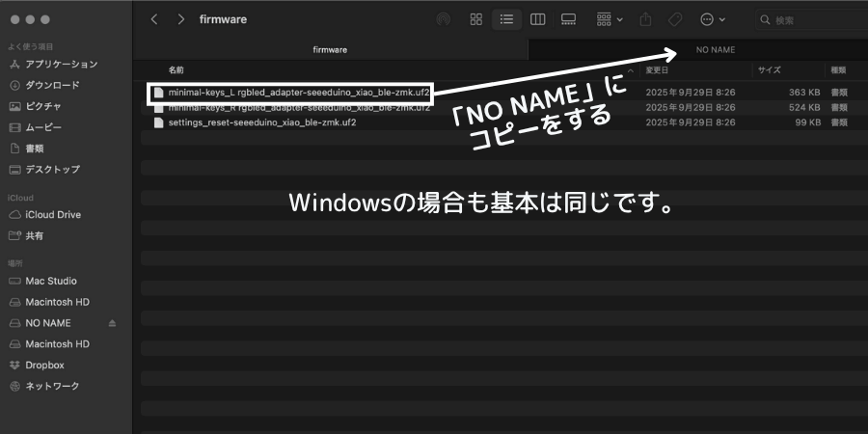Sort by the 名前 column header
Image resolution: width=868 pixels, height=434 pixels.
[176, 70]
